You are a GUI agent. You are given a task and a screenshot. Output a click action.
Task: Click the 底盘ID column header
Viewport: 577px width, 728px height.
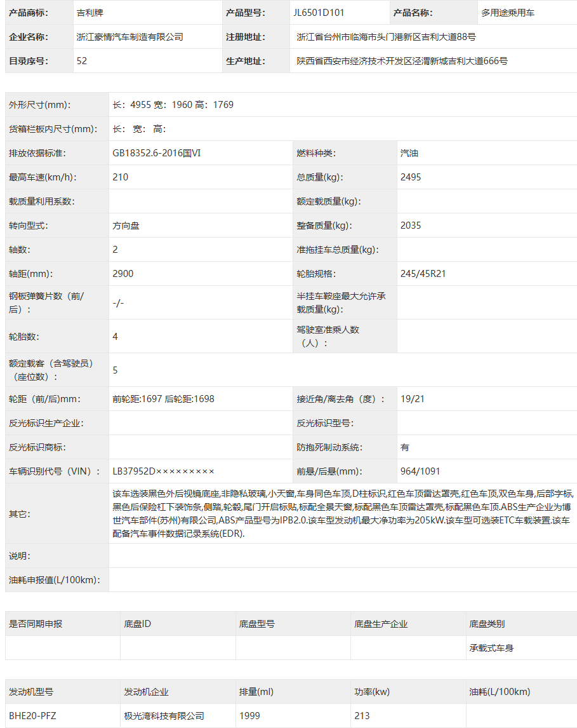pyautogui.click(x=137, y=624)
